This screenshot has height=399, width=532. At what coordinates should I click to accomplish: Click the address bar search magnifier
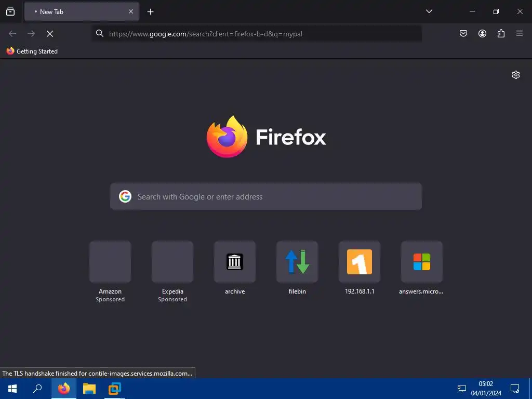tap(99, 33)
